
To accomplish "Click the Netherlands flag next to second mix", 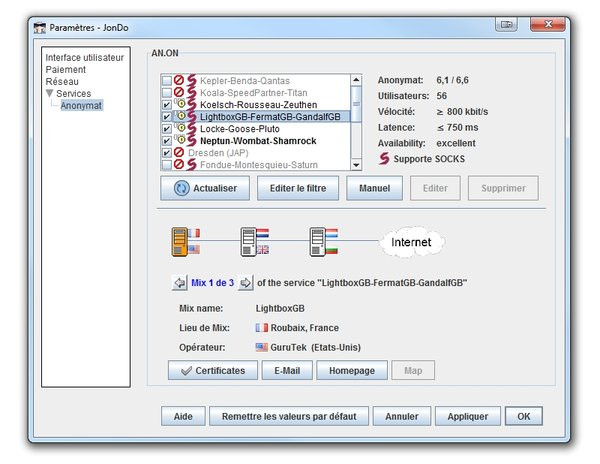I will (x=263, y=233).
